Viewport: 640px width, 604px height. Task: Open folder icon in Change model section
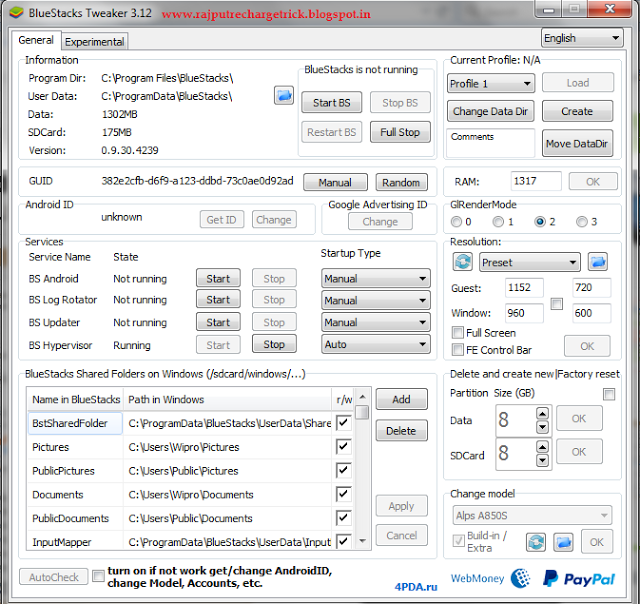pyautogui.click(x=563, y=542)
